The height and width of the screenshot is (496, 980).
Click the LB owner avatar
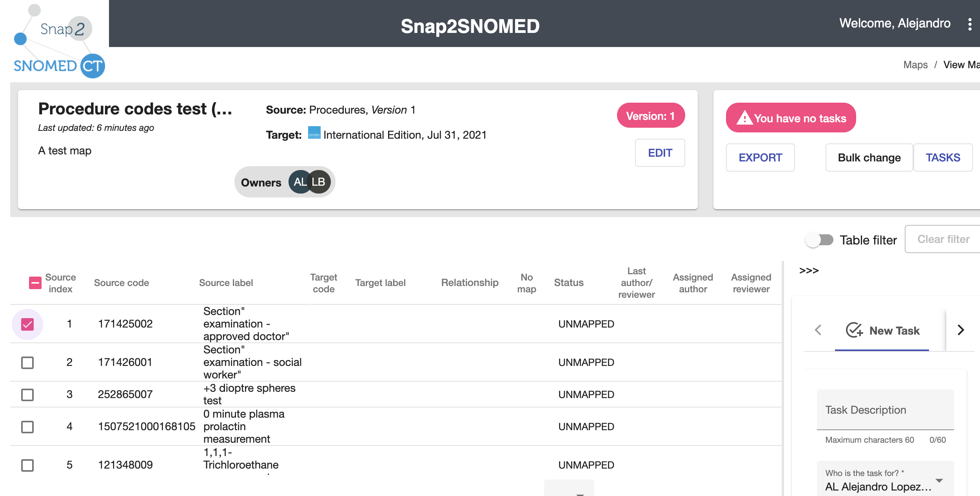coord(319,182)
